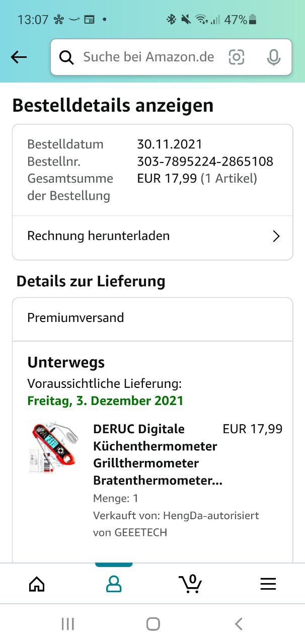Tap the Unterwegs delivery status heading
Viewport: 305px width, 644px height.
pyautogui.click(x=66, y=362)
